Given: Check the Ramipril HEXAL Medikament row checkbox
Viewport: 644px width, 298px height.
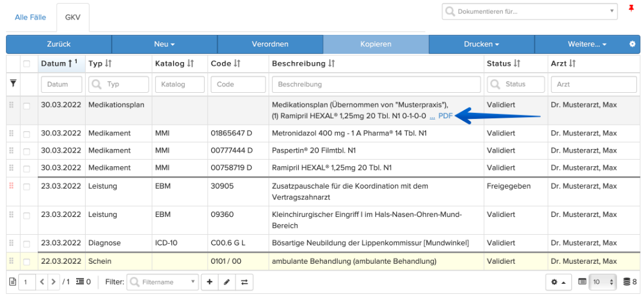Looking at the screenshot, I should coord(27,169).
